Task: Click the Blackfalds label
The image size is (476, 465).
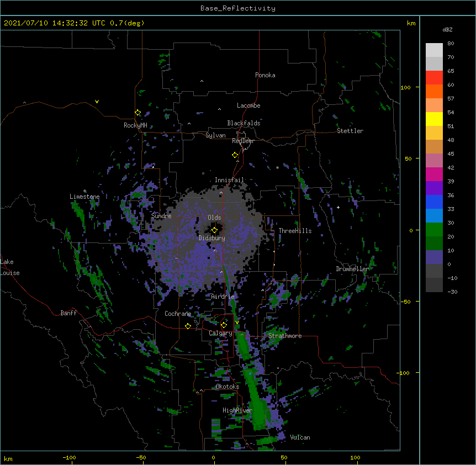Action: click(244, 123)
